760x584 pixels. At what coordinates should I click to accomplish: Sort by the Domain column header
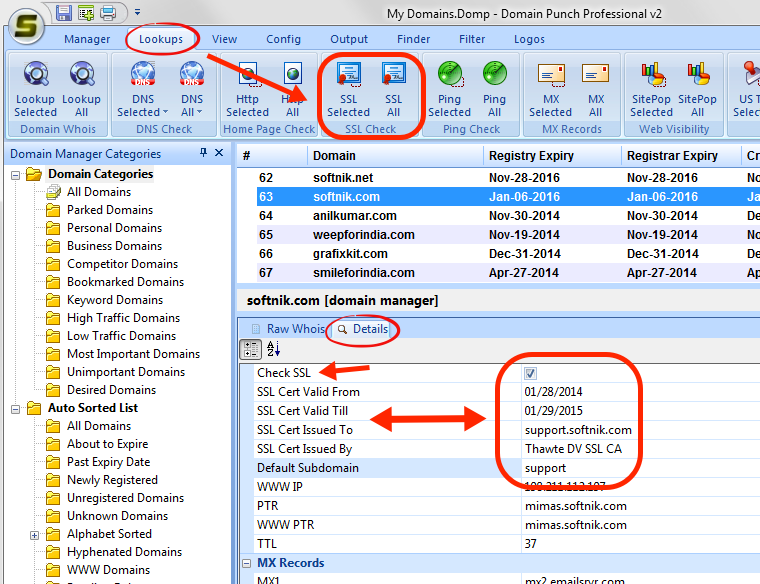pos(395,156)
